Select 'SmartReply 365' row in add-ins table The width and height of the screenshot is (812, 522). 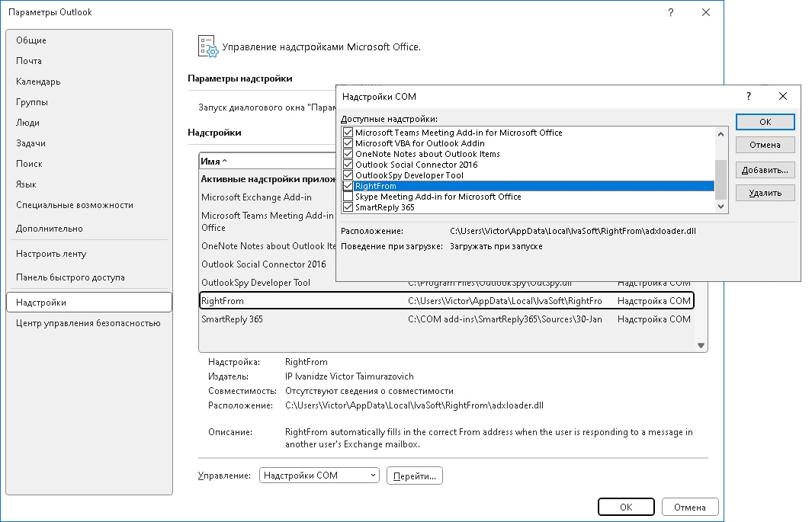pyautogui.click(x=446, y=319)
